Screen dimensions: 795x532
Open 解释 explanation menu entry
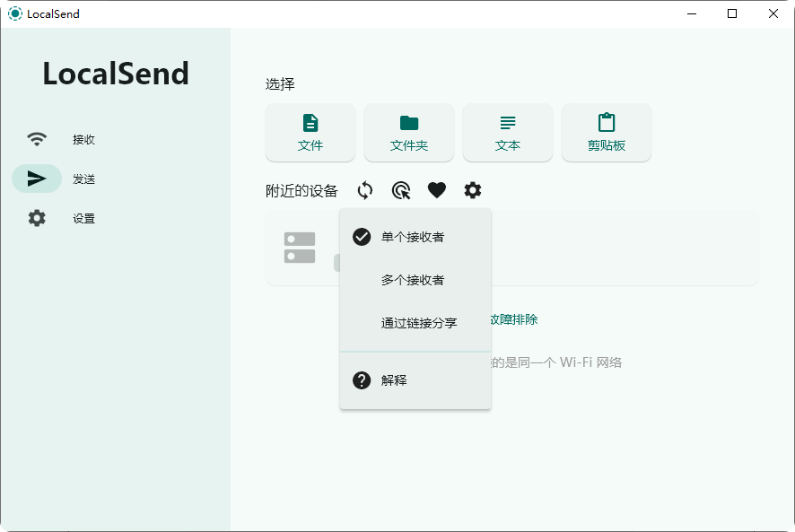[x=415, y=380]
